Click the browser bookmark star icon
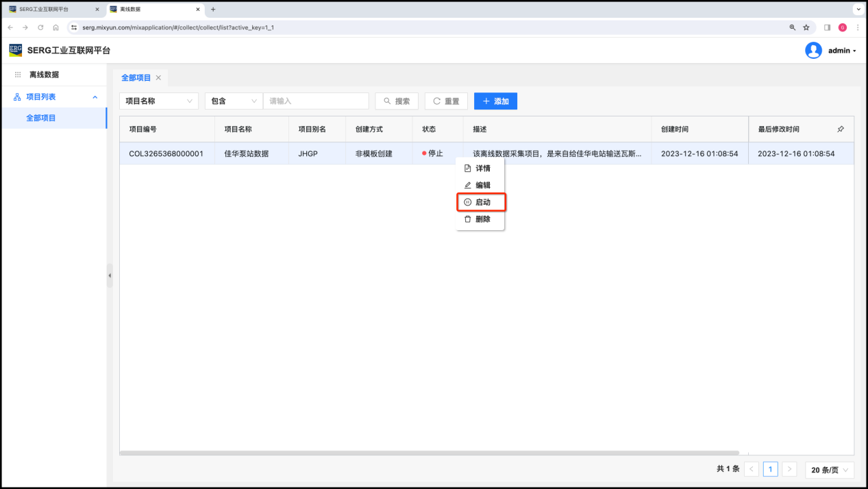Screen dimensions: 868x489 (x=806, y=27)
